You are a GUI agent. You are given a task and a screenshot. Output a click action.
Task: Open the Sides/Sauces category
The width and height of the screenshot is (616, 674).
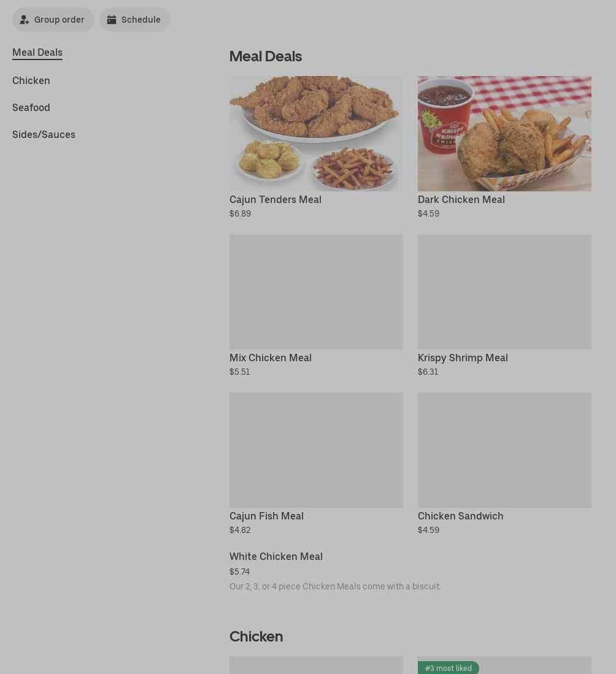(44, 134)
